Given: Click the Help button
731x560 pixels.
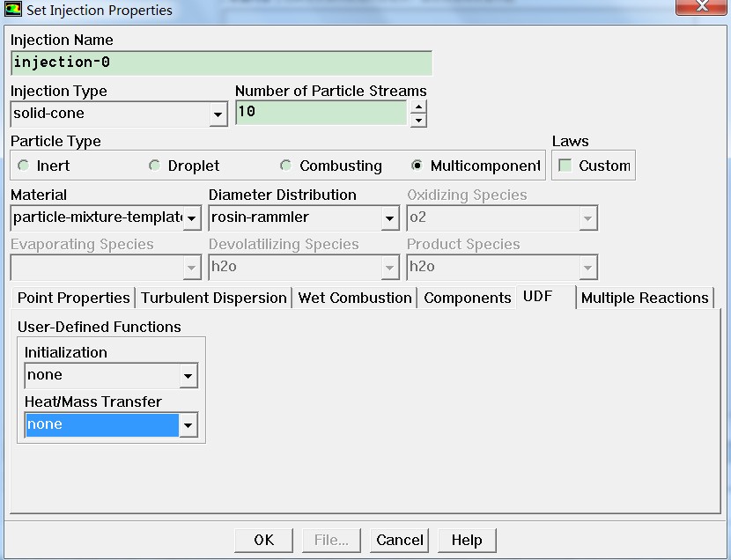Looking at the screenshot, I should pyautogui.click(x=467, y=540).
